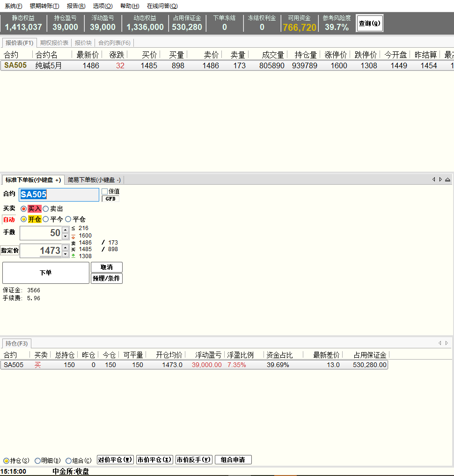Click 开仓均价 column header in 持仓 table
This screenshot has width=454, height=476.
(x=169, y=355)
